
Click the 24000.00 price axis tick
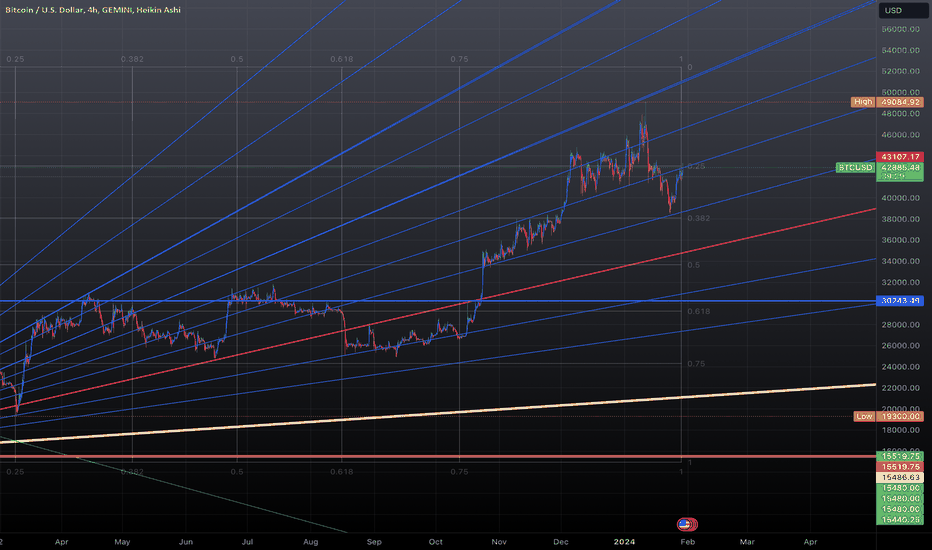(900, 367)
